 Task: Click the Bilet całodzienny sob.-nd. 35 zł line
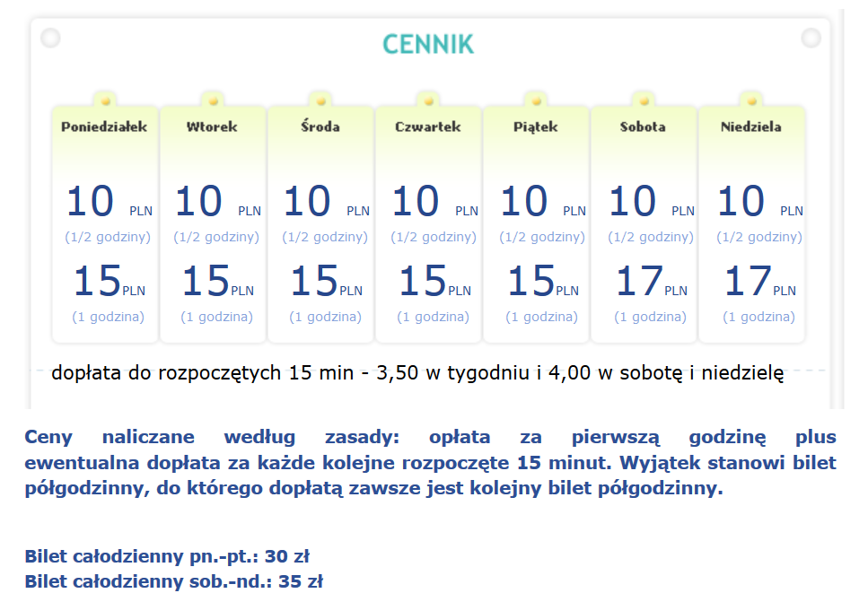(x=173, y=581)
